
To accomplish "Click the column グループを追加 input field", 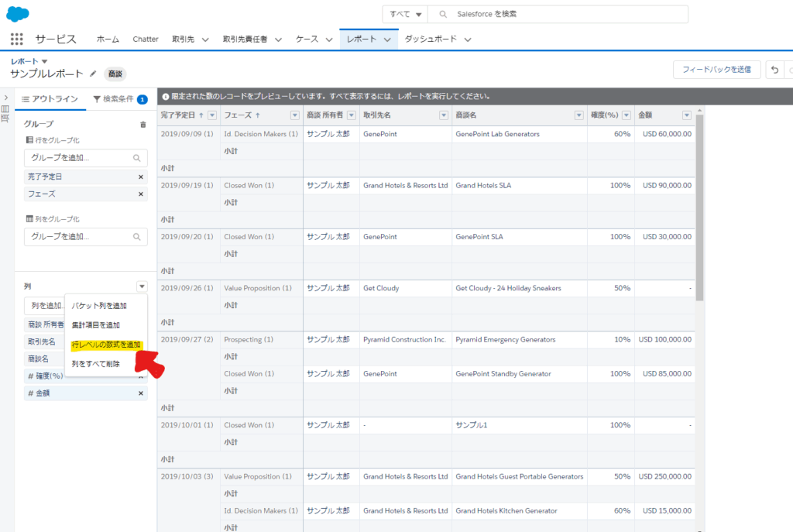I will (85, 237).
